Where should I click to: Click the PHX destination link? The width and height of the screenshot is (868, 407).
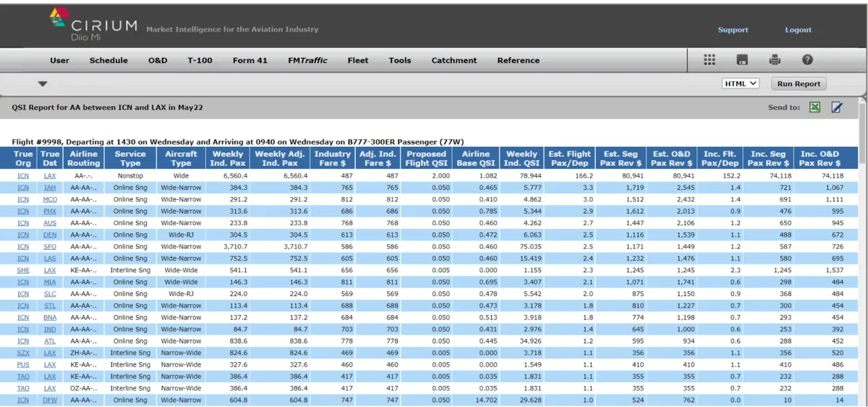point(50,211)
